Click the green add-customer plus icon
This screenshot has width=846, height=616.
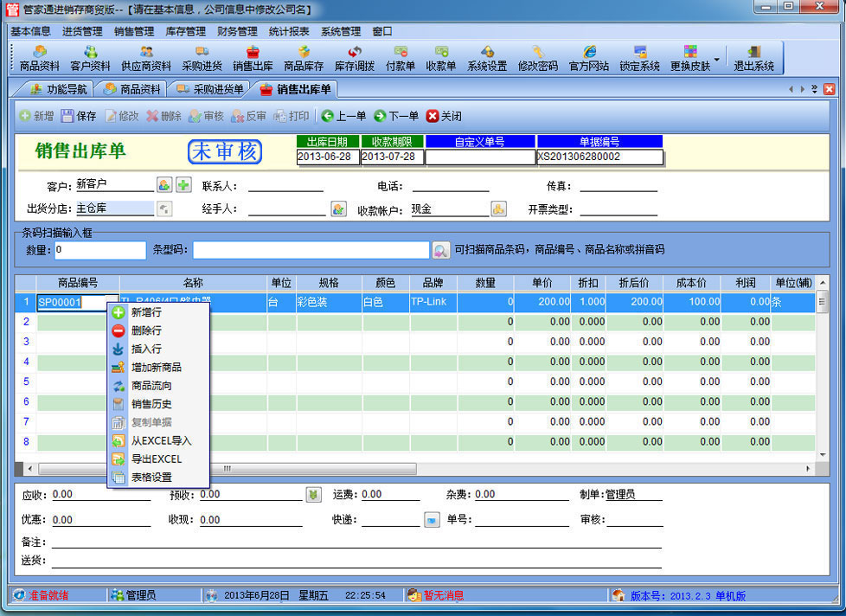(x=183, y=184)
